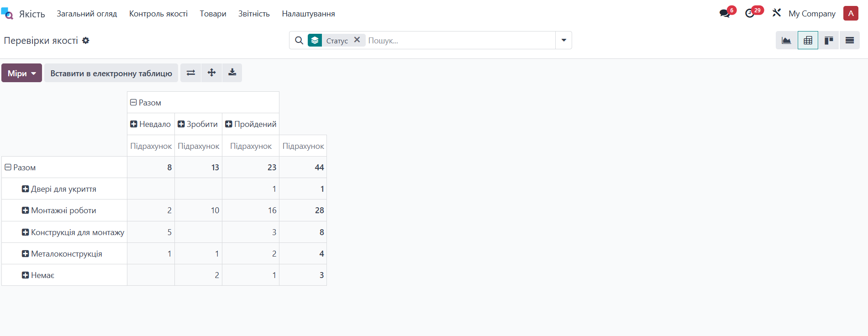868x336 pixels.
Task: Expand the Невдало column header
Action: [x=134, y=124]
